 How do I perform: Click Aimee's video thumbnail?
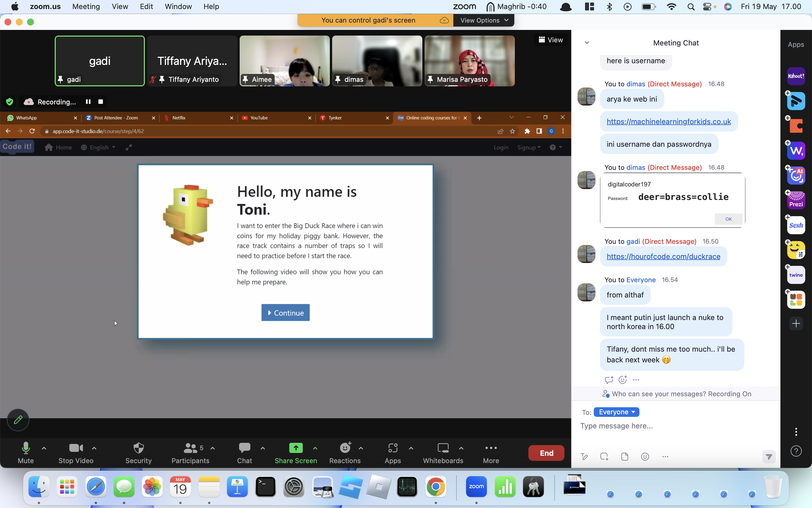(x=284, y=61)
